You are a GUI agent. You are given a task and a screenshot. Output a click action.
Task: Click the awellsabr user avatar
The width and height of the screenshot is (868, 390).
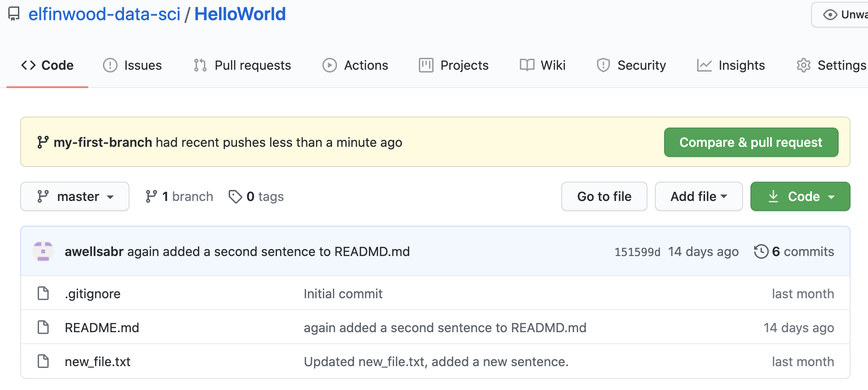[x=43, y=251]
